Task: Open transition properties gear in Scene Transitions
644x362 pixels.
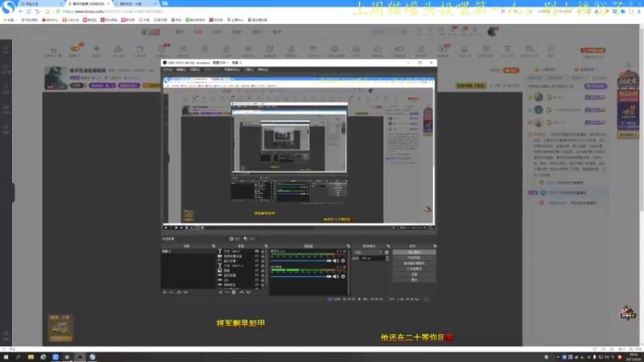Action: pyautogui.click(x=386, y=253)
